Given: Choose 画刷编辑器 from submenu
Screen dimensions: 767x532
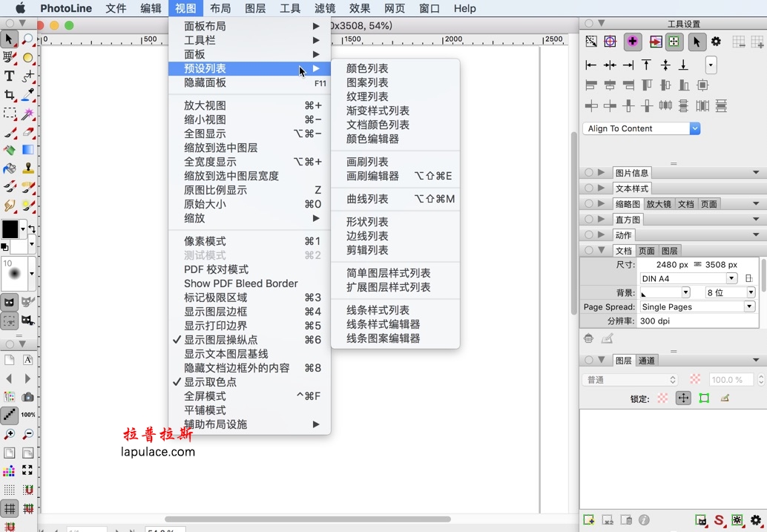Looking at the screenshot, I should [x=395, y=176].
